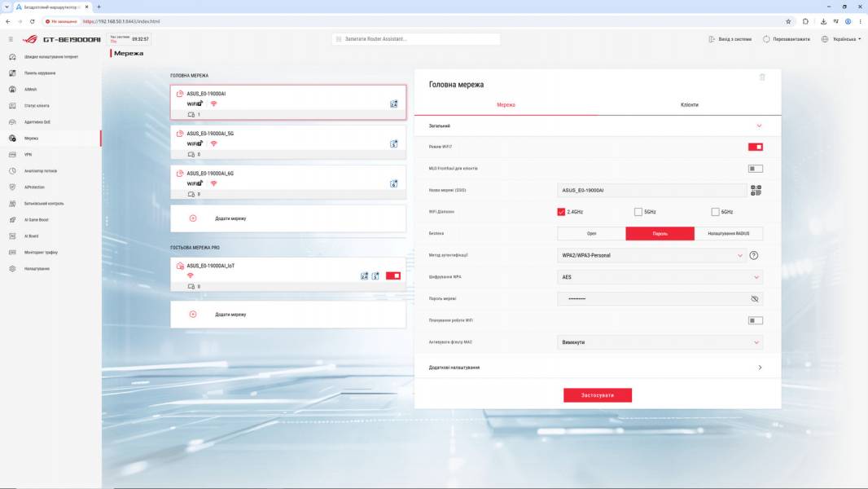Open the AI Board sidebar icon
Viewport: 868px width, 489px height.
12,236
